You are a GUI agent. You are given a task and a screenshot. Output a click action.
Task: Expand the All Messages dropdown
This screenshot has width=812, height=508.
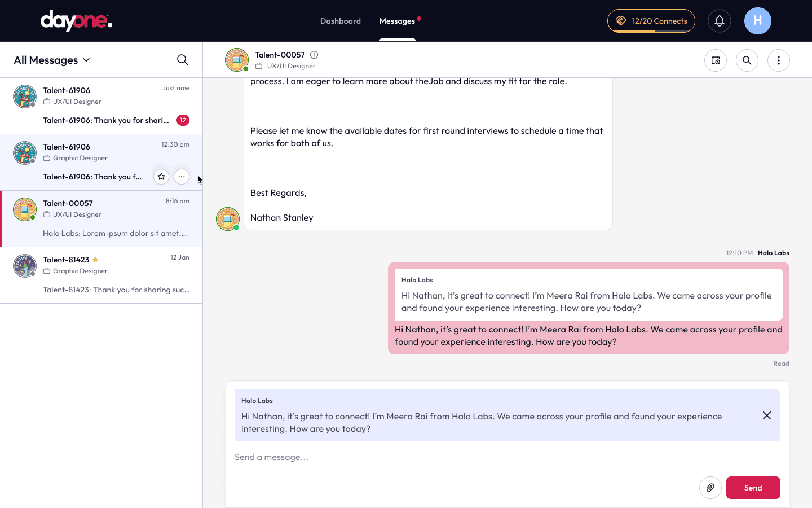[x=52, y=60]
